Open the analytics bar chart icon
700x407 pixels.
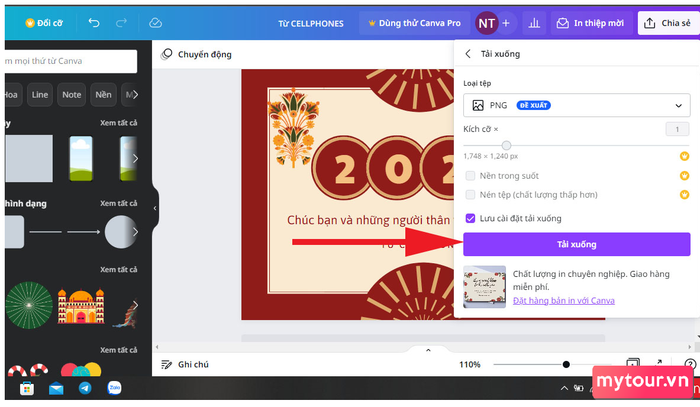pos(534,23)
